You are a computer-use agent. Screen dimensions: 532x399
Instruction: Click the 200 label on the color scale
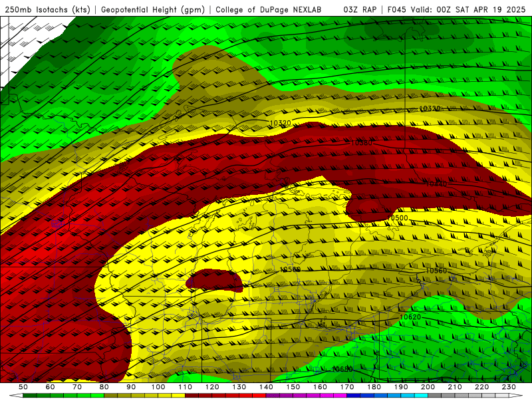point(428,387)
